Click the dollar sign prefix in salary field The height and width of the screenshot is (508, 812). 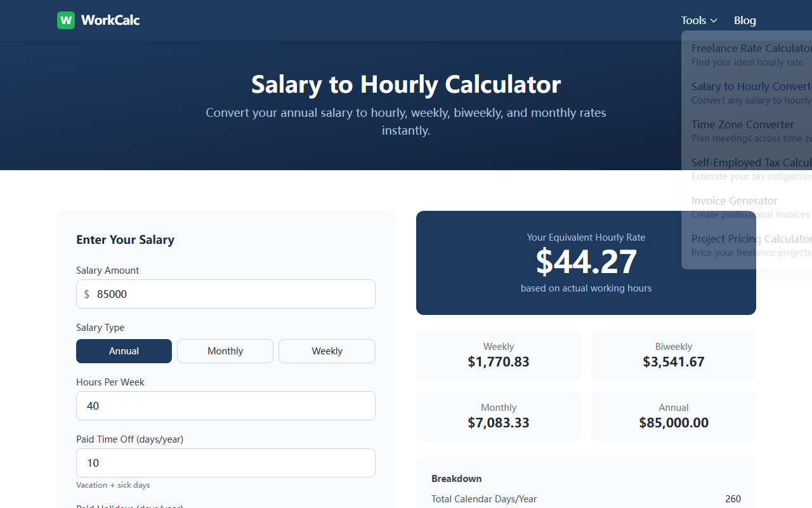[87, 294]
